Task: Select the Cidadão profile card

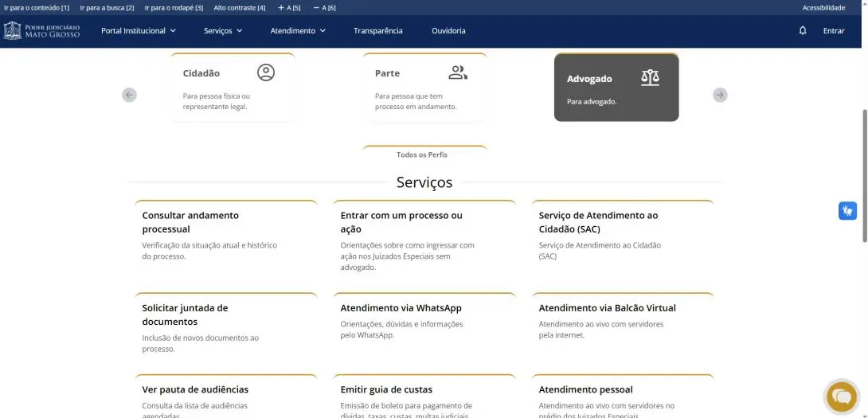Action: 233,88
